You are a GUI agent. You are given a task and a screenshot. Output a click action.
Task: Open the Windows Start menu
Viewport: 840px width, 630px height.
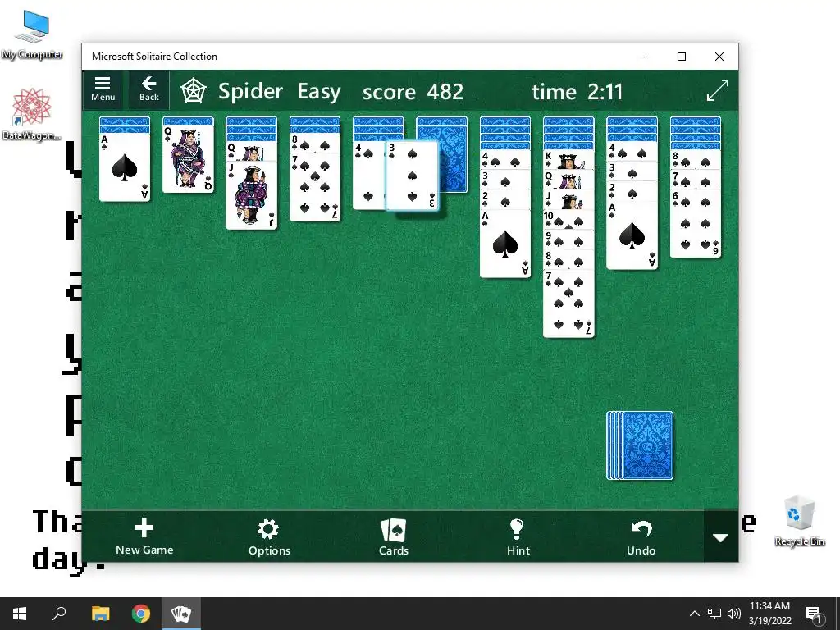tap(20, 614)
